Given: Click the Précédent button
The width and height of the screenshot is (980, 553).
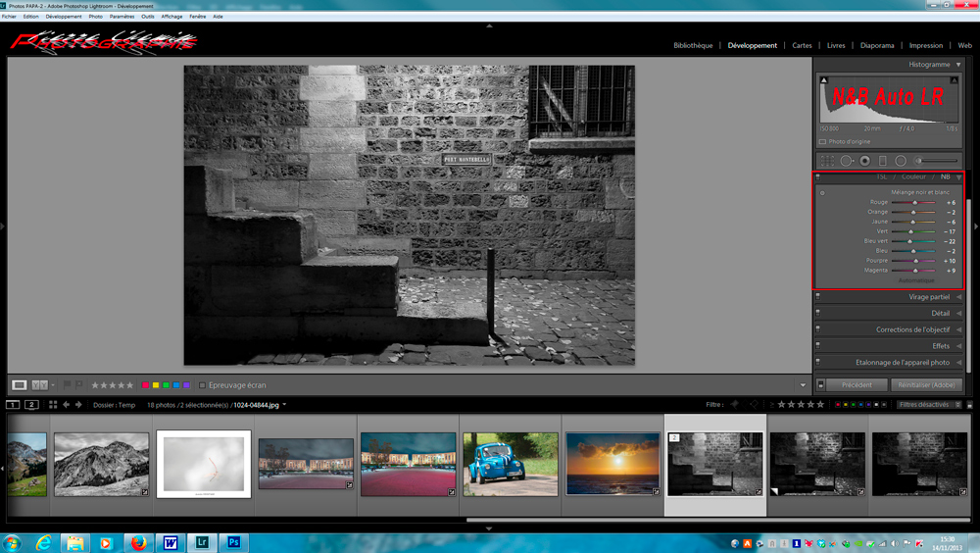Looking at the screenshot, I should tap(857, 385).
